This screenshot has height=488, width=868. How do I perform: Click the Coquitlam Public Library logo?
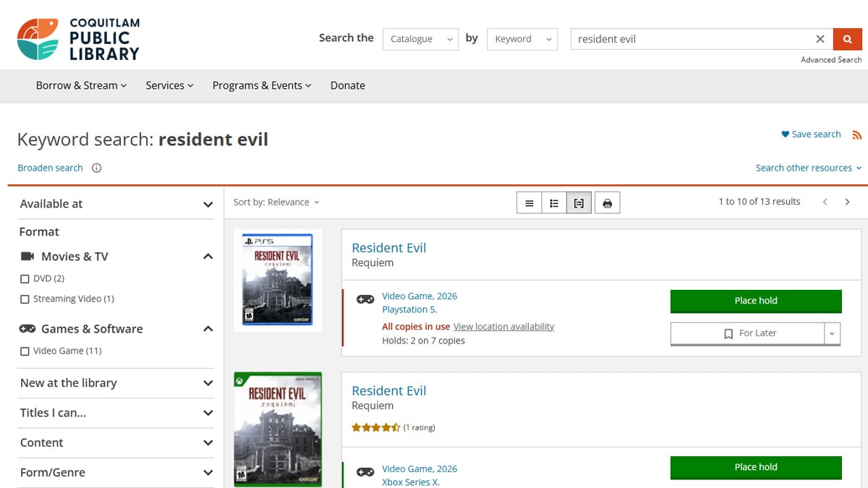[78, 39]
